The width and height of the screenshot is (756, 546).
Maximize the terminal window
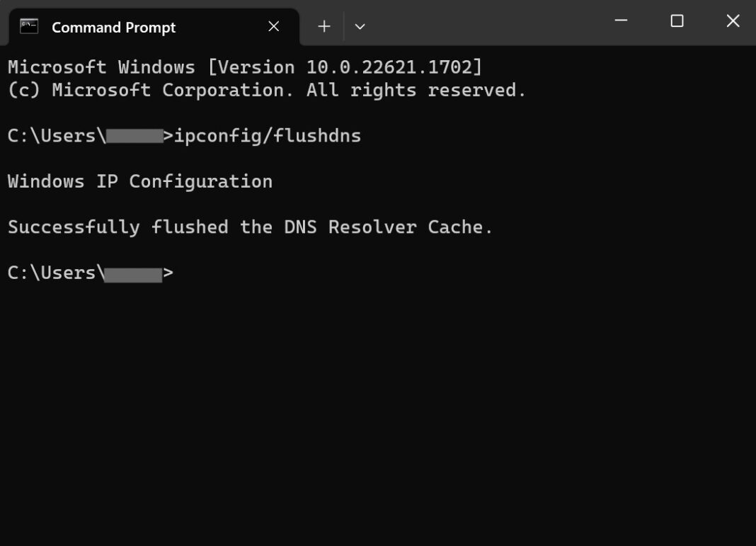(x=676, y=21)
